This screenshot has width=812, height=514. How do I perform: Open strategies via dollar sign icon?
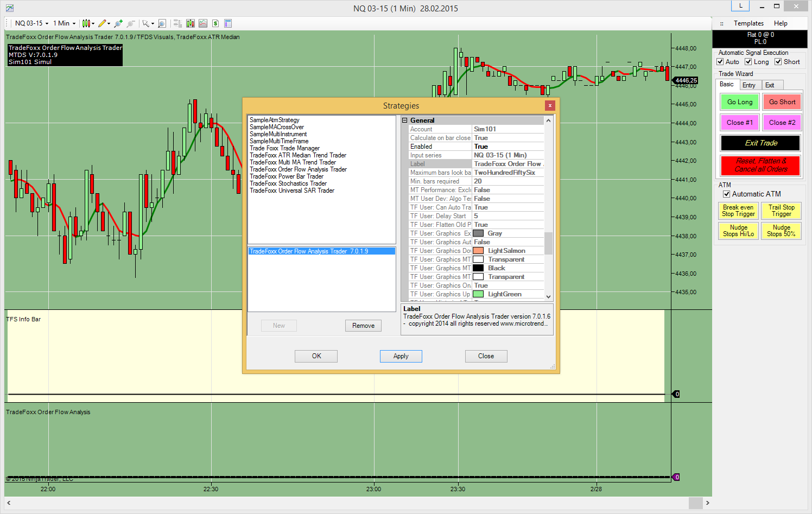tap(215, 23)
